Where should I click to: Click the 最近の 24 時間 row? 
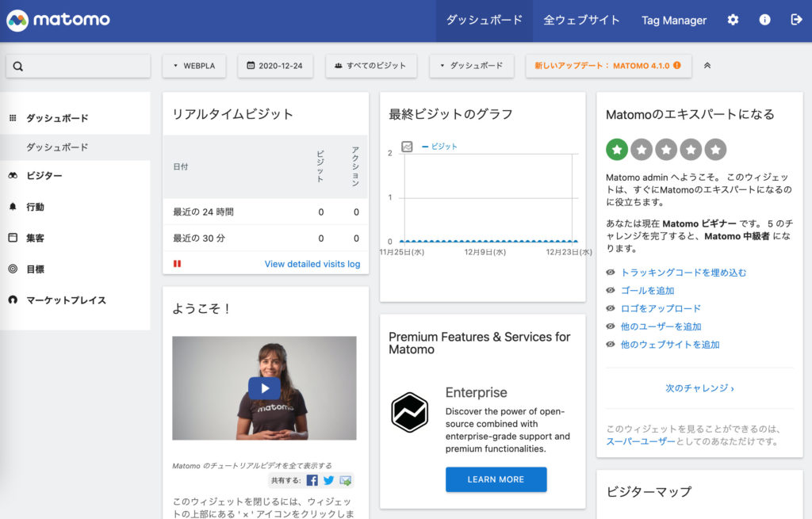(x=266, y=212)
